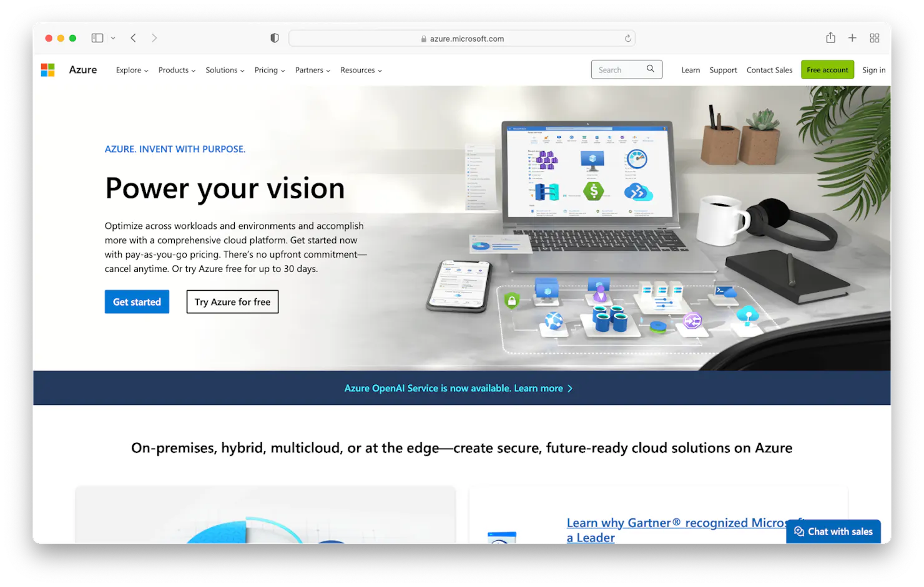
Task: Click the blue Get started button
Action: tap(137, 302)
